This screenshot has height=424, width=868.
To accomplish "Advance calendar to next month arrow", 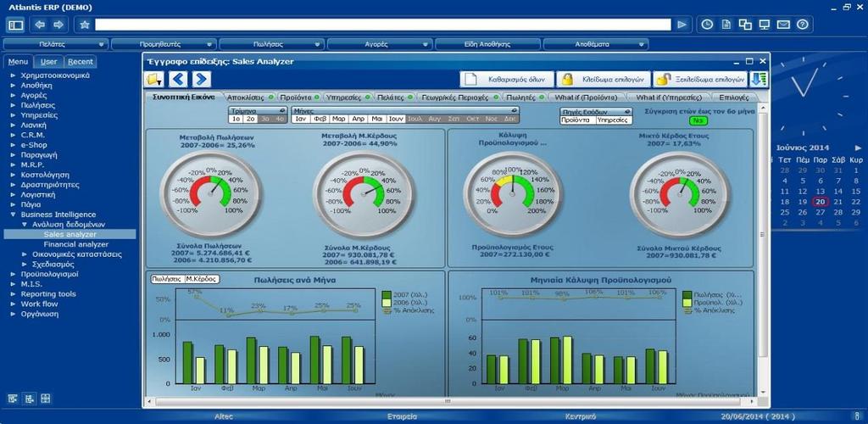I will (x=858, y=148).
